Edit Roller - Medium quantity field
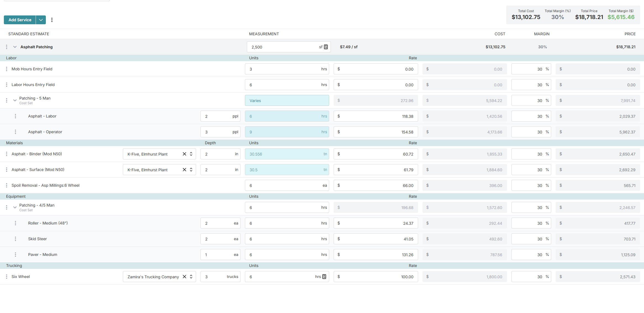 point(220,223)
